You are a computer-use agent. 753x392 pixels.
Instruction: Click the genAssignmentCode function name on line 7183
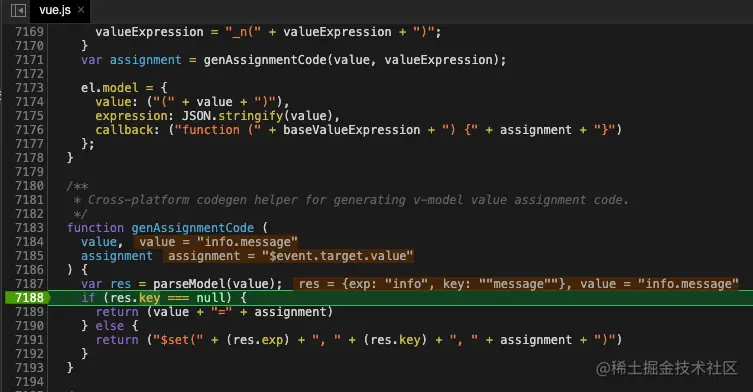pyautogui.click(x=193, y=228)
